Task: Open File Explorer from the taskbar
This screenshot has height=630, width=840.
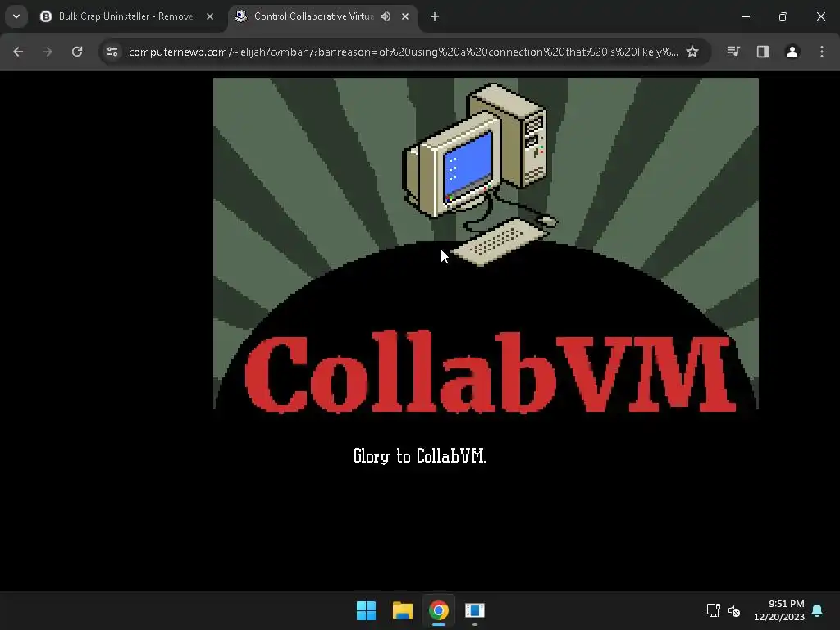Action: tap(402, 610)
